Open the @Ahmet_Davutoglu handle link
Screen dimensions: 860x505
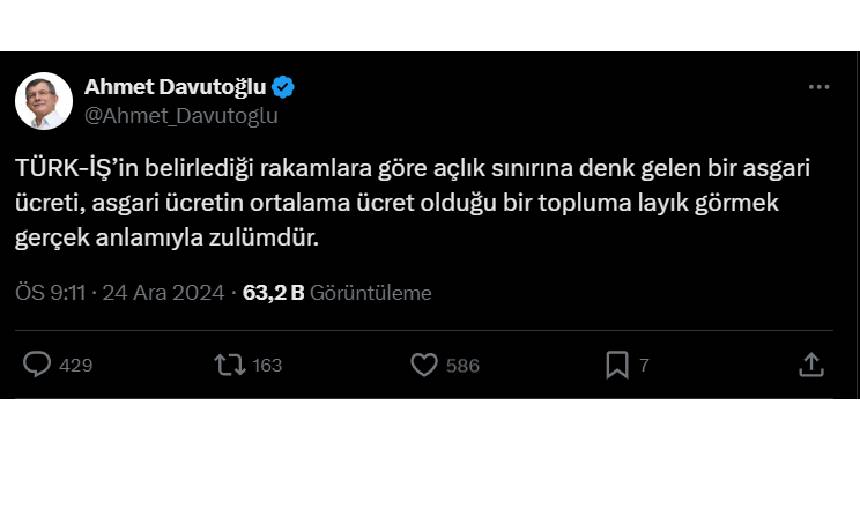pyautogui.click(x=181, y=115)
